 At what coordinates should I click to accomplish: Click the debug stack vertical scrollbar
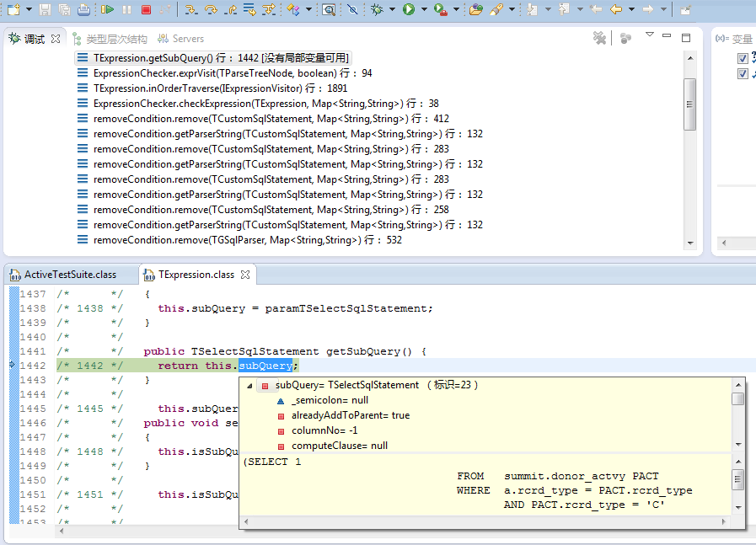click(689, 104)
